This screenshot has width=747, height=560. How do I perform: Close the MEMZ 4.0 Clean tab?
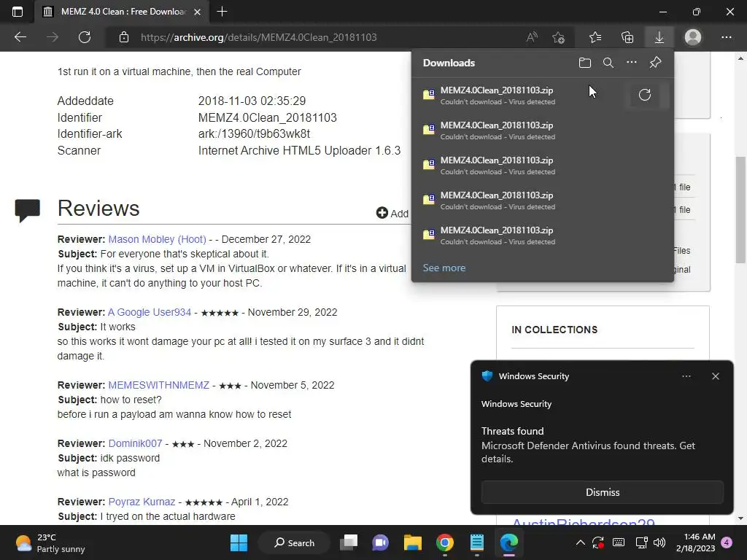197,12
